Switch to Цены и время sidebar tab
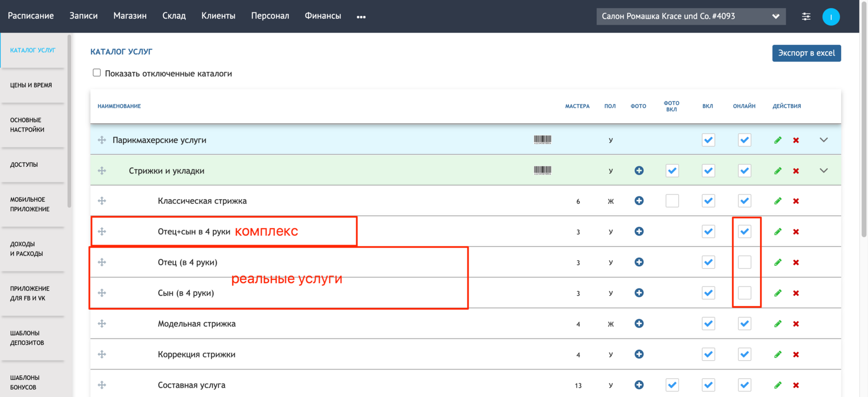The image size is (868, 397). [32, 85]
